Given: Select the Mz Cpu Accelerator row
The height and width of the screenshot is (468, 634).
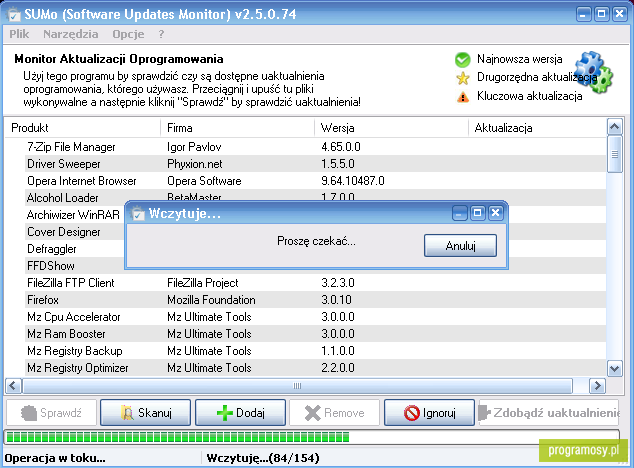Looking at the screenshot, I should [x=305, y=317].
